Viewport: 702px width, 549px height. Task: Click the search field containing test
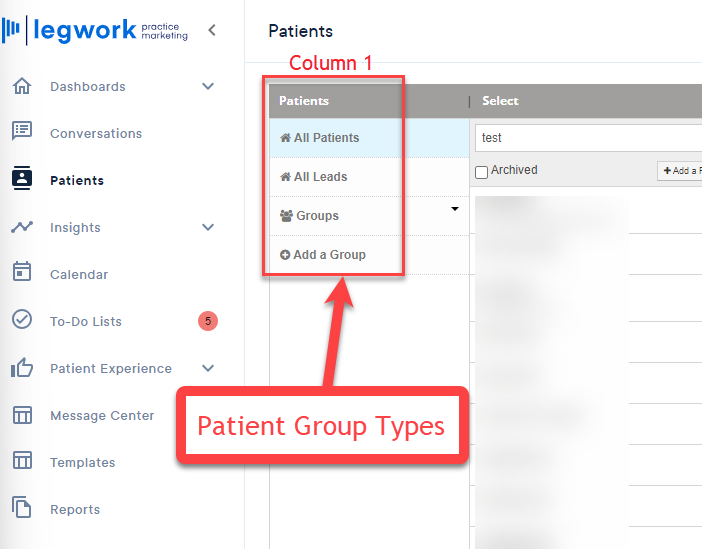click(588, 138)
